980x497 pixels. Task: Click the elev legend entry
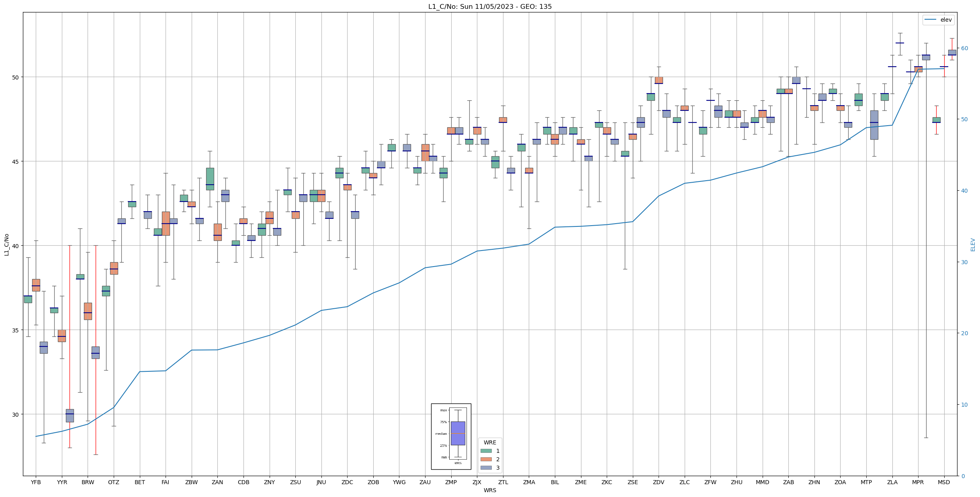(x=938, y=20)
